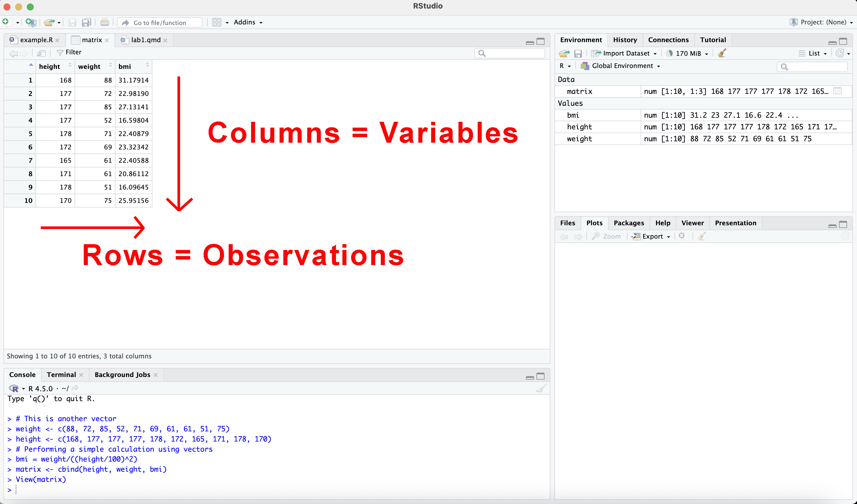Click the workspace panes layout icon

tap(217, 22)
